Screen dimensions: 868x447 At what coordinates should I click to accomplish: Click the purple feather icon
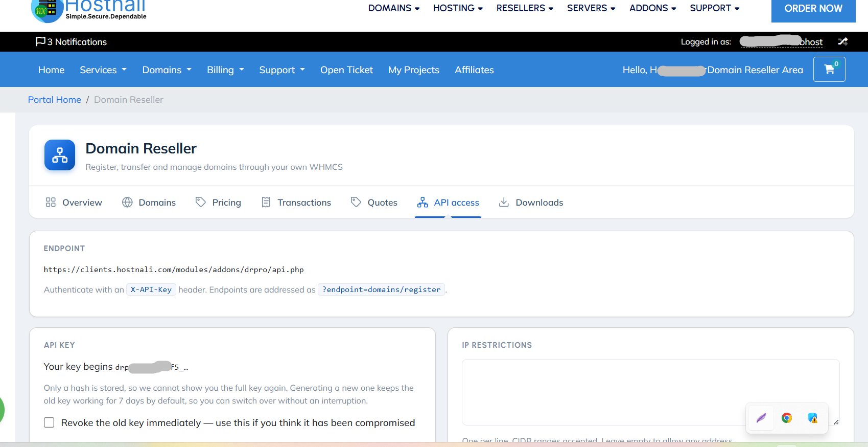click(761, 418)
